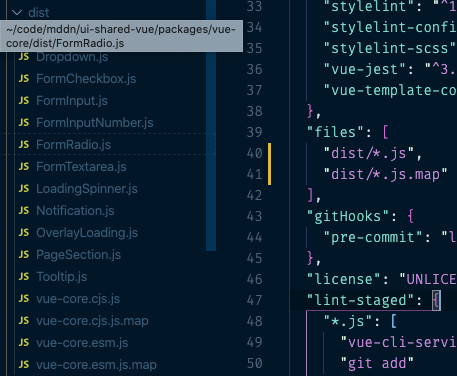Click the JS icon next to Notification.js

[24, 211]
